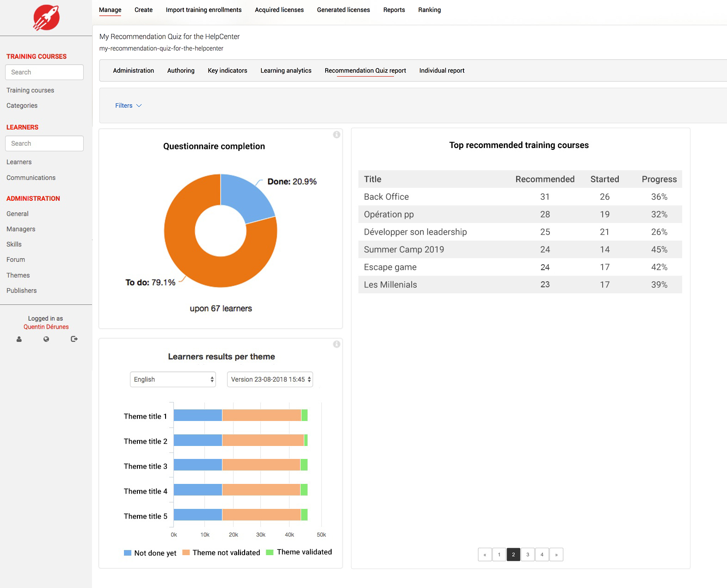Switch to the Learning analytics tab
Image resolution: width=727 pixels, height=588 pixels.
click(286, 70)
